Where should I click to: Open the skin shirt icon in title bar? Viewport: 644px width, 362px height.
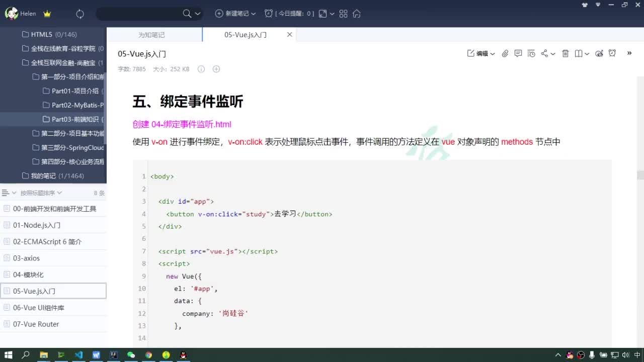click(585, 5)
